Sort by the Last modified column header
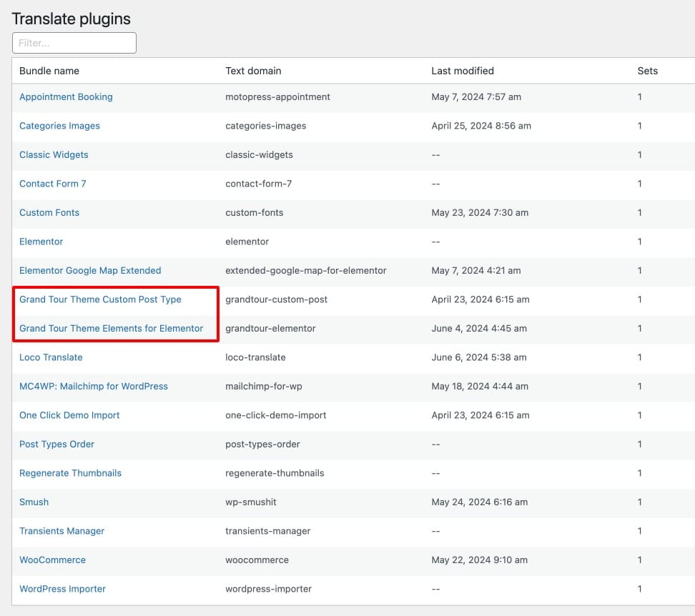 point(463,71)
